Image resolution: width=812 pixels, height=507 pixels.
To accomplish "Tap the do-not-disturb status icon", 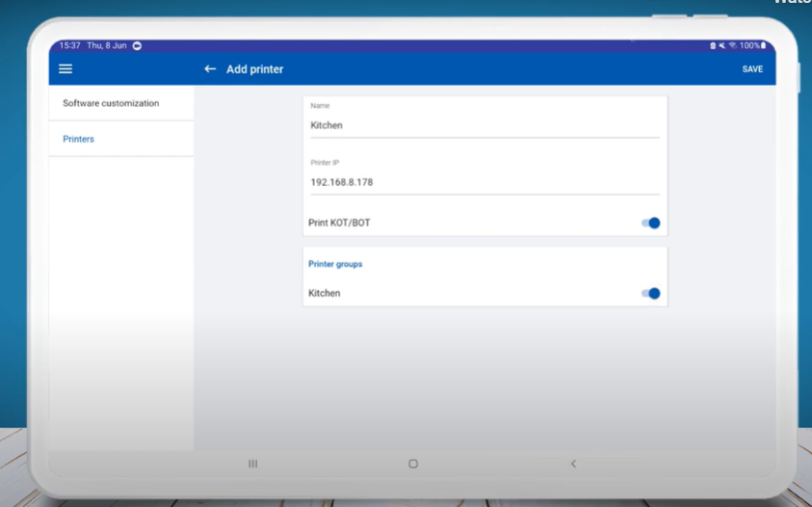I will (x=137, y=46).
